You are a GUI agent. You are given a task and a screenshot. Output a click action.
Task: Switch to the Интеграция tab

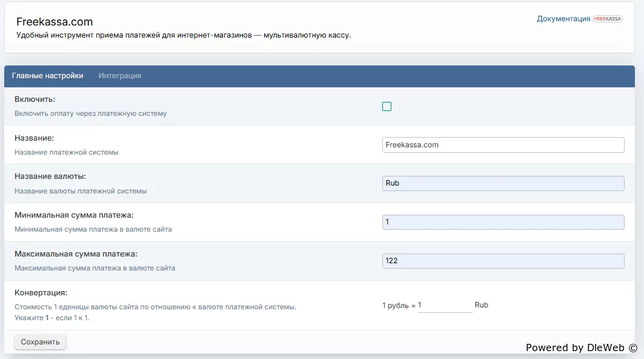[x=119, y=76]
